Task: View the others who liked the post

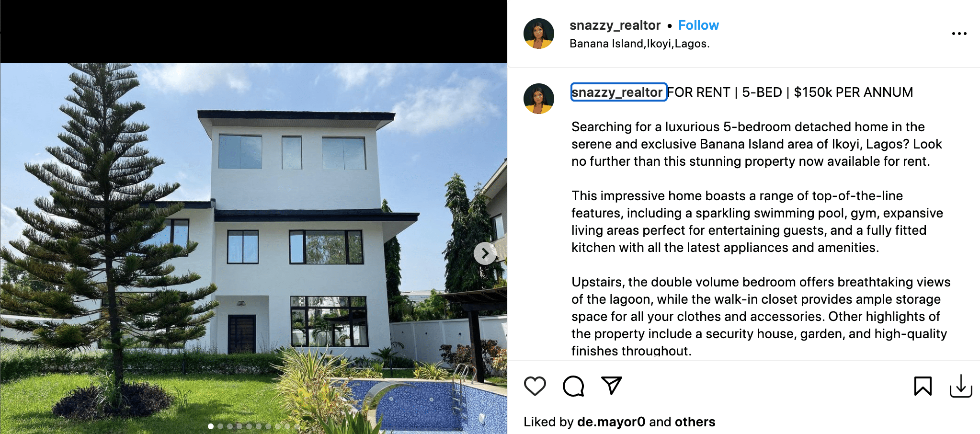Action: point(695,422)
